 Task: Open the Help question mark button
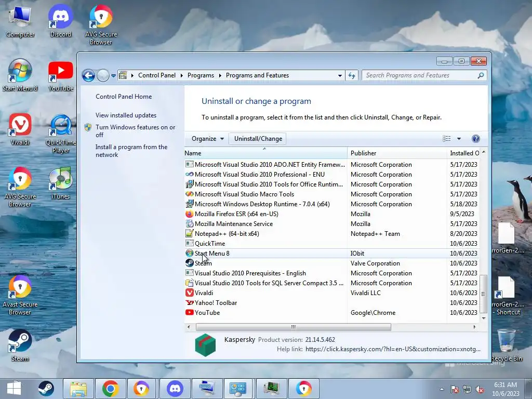[476, 138]
